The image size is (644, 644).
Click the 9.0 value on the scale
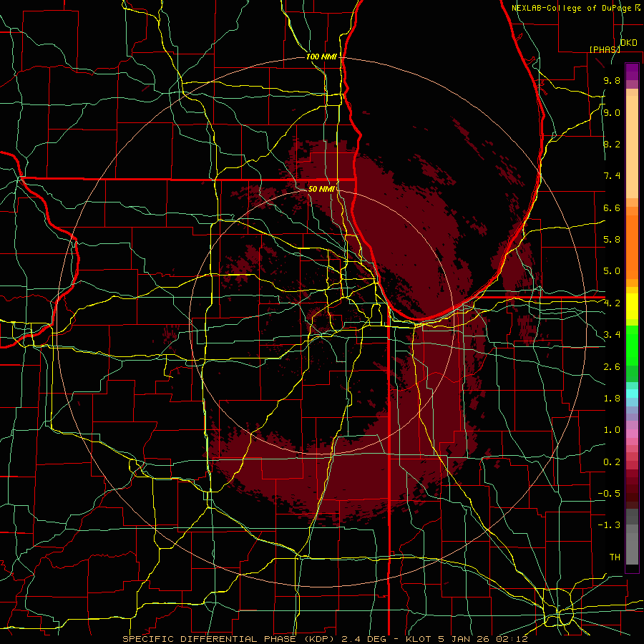(x=612, y=112)
